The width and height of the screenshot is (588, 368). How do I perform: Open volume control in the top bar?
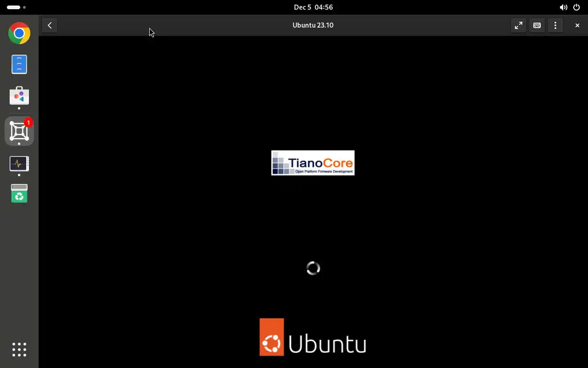point(563,7)
